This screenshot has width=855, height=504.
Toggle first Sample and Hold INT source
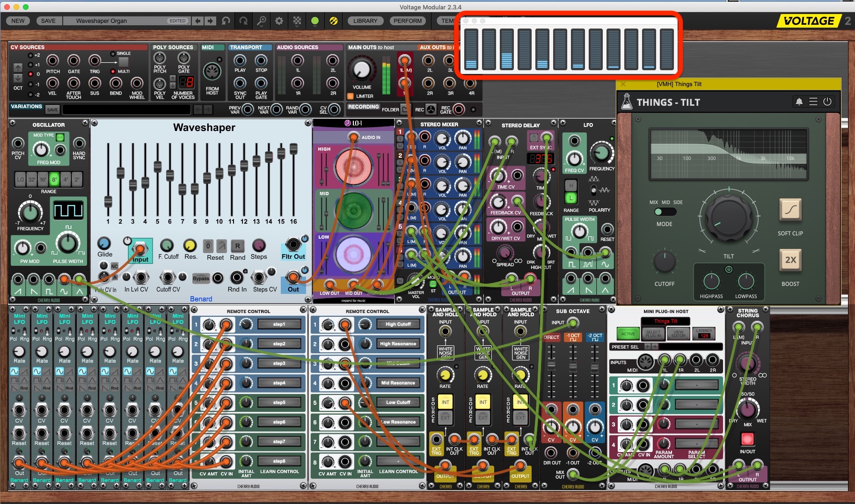445,402
